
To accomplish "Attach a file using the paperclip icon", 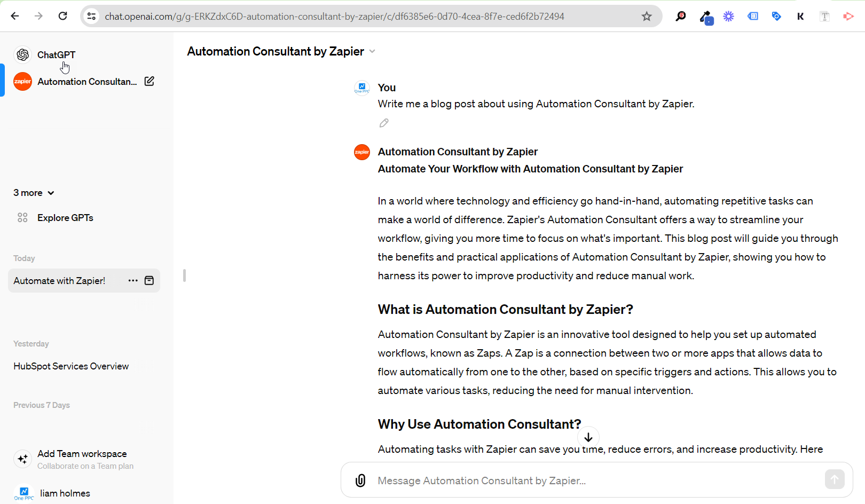I will point(360,480).
